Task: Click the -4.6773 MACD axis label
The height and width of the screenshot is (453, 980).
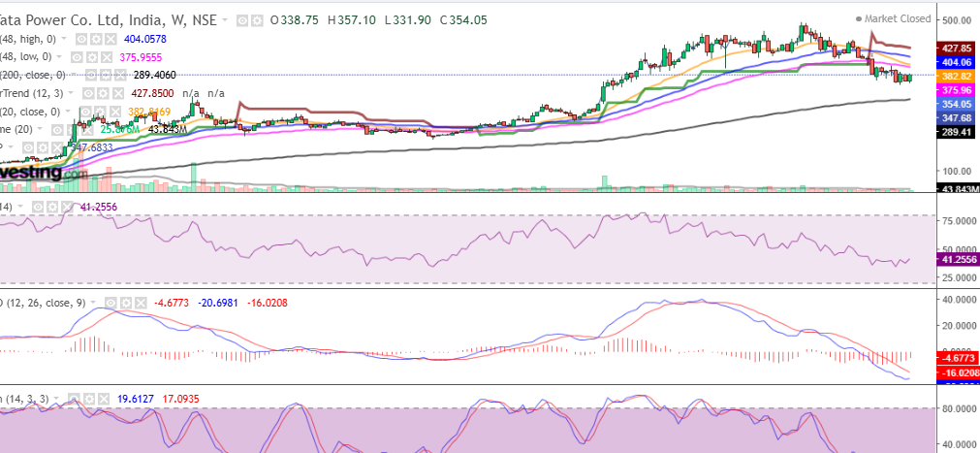Action: [x=956, y=359]
